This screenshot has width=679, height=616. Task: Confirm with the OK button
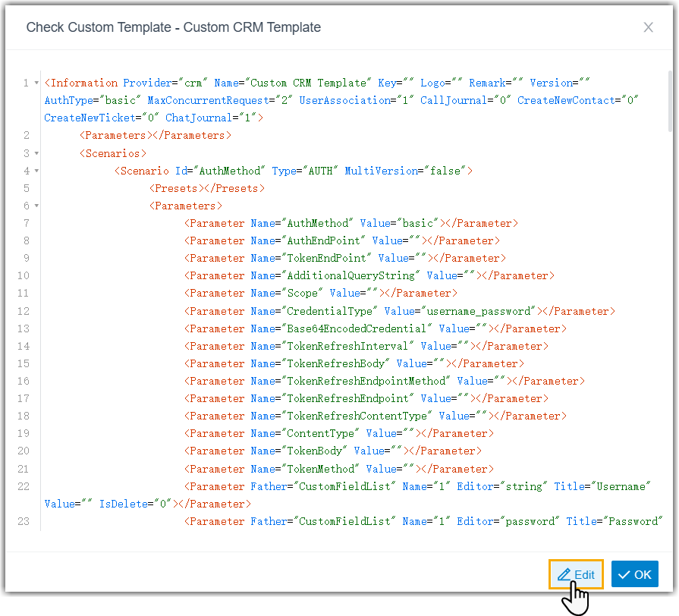click(x=635, y=574)
